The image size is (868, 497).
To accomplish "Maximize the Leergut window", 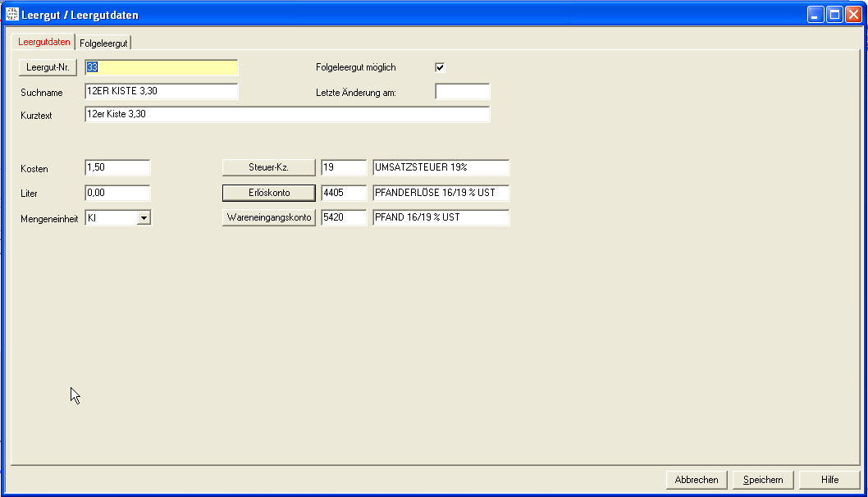I will click(834, 15).
